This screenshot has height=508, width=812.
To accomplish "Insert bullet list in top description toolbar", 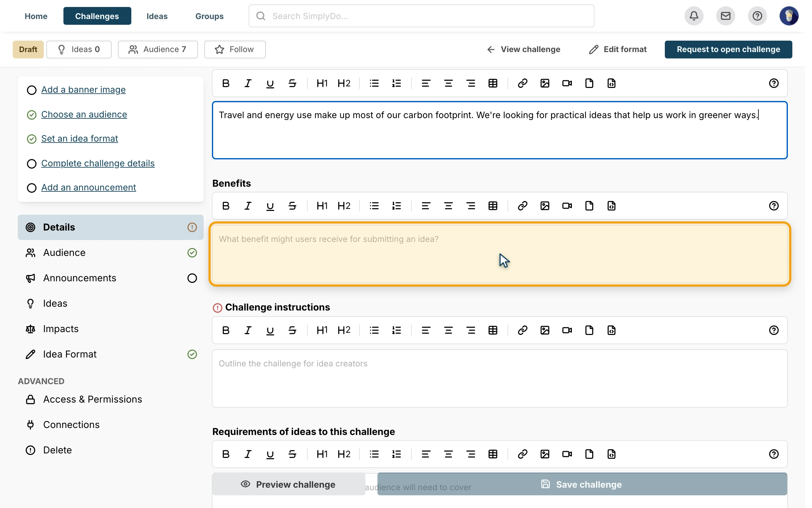I will click(374, 83).
